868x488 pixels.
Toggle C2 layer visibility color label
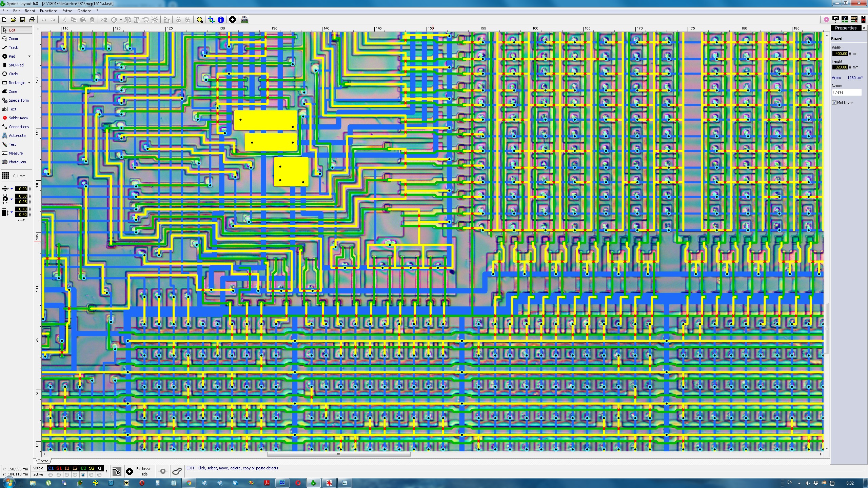coord(83,468)
